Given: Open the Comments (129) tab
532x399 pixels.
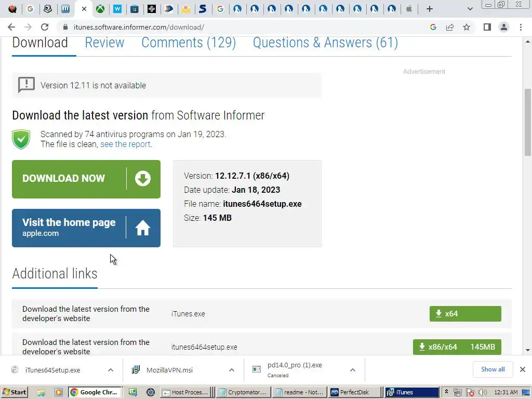Looking at the screenshot, I should pyautogui.click(x=189, y=43).
